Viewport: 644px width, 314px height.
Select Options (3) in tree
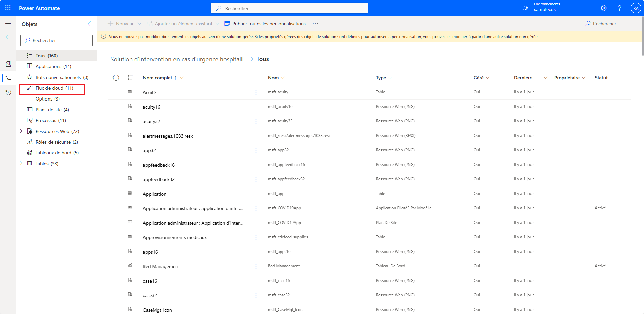[56, 99]
